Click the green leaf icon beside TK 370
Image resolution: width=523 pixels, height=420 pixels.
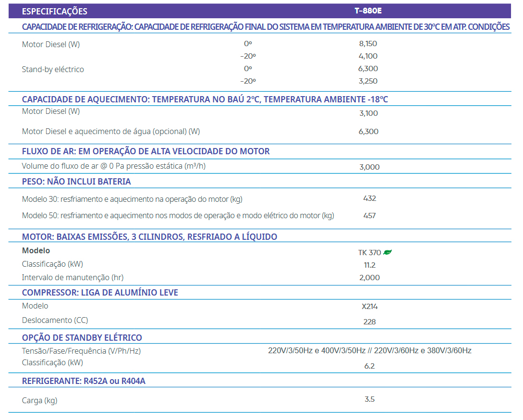pos(388,252)
